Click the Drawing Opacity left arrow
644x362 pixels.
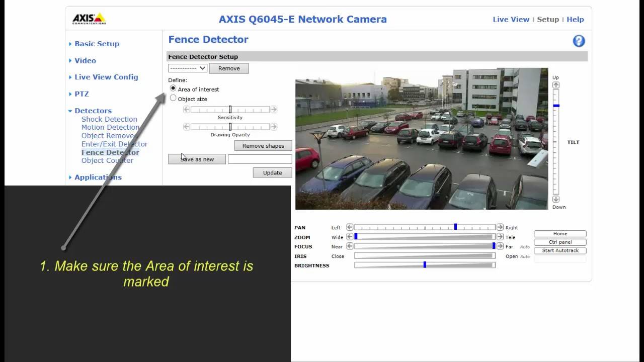point(187,127)
